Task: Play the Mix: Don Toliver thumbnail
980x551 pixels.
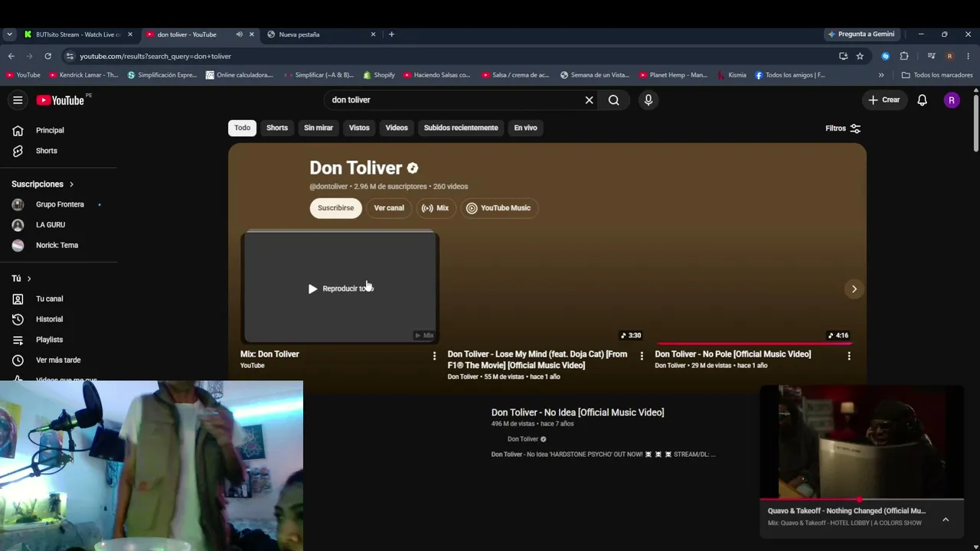Action: pyautogui.click(x=340, y=289)
